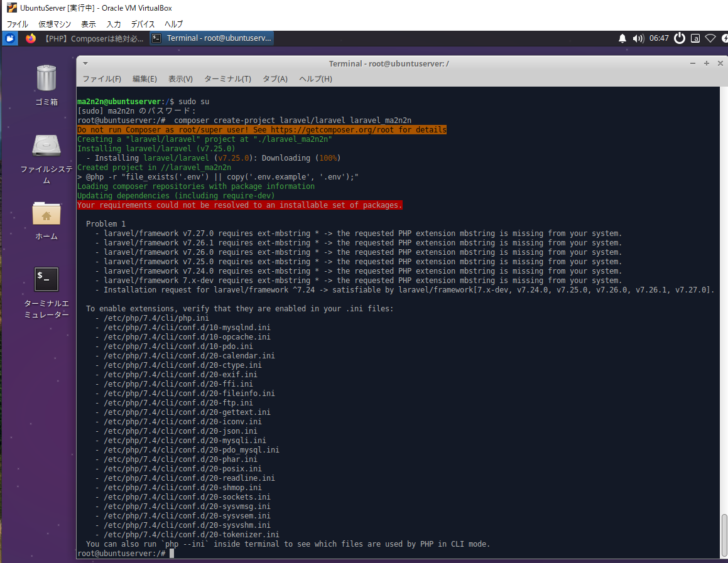Open VirtualBox ファイル menu
This screenshot has height=563, width=728.
[17, 24]
